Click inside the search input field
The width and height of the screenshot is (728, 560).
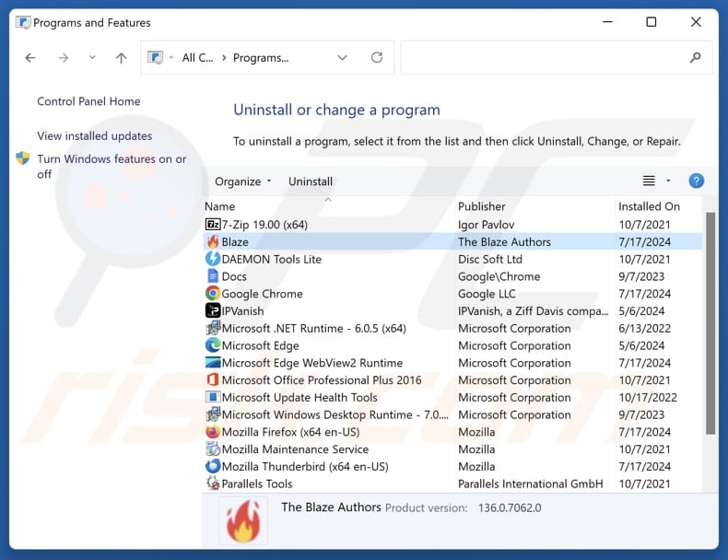tap(543, 57)
